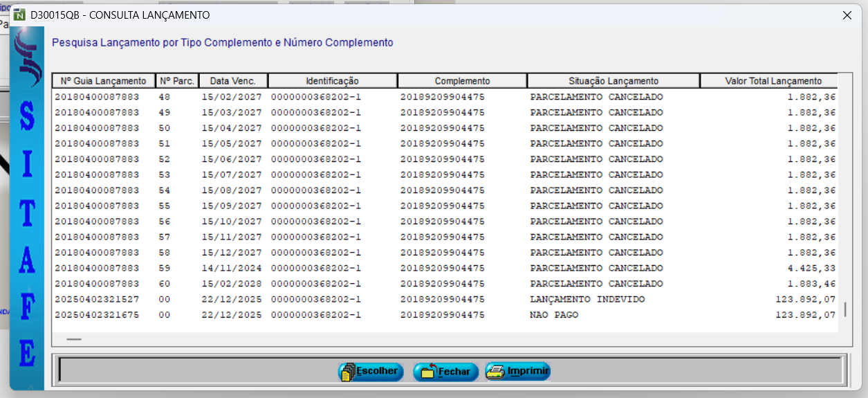Sort by Nº Guia Lançamento column header

[x=103, y=81]
